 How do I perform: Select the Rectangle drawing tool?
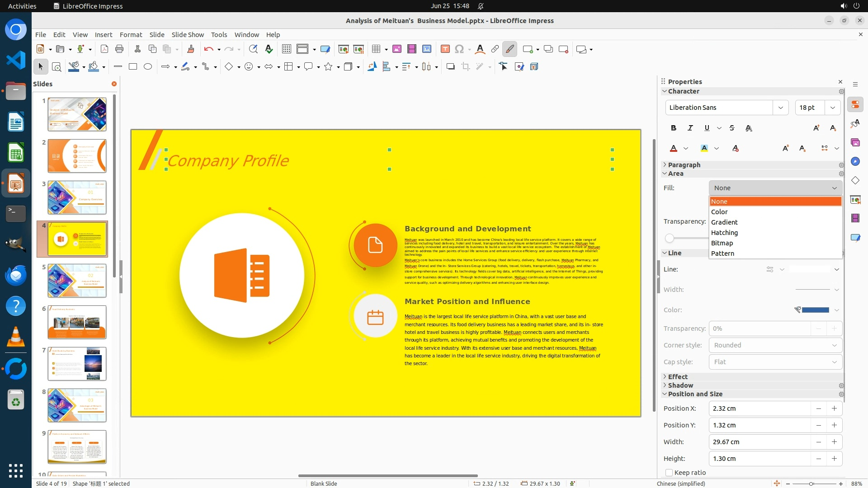point(133,67)
